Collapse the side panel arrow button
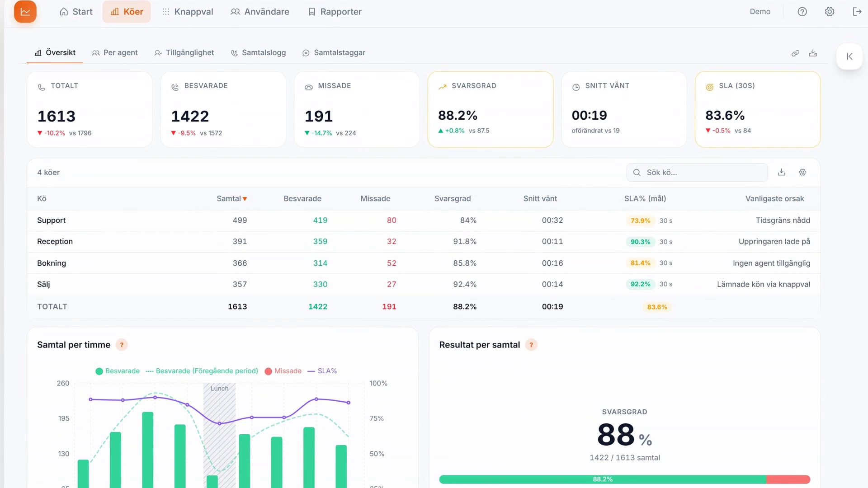 849,56
